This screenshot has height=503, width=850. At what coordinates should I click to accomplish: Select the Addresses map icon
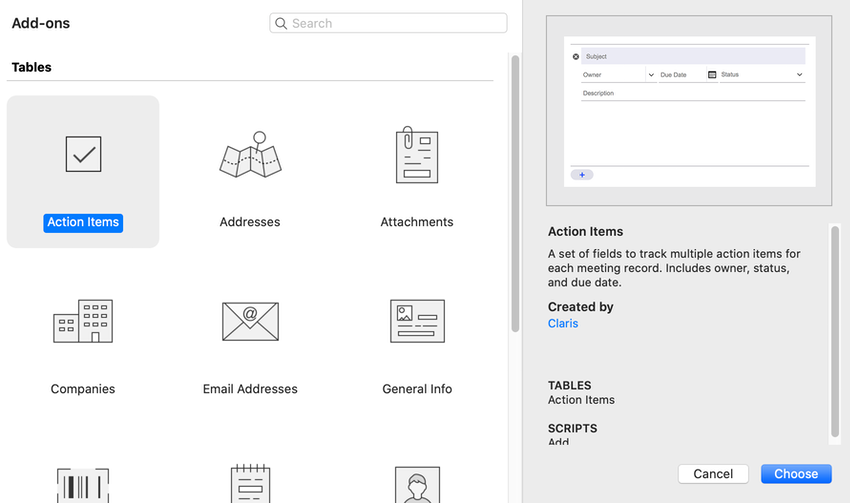tap(250, 156)
